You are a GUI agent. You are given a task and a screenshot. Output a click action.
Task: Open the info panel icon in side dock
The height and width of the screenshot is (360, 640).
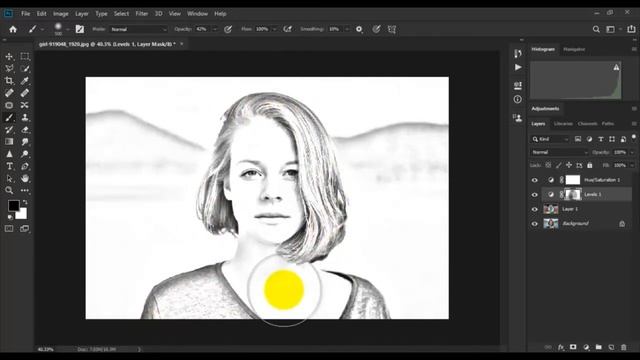pyautogui.click(x=518, y=99)
